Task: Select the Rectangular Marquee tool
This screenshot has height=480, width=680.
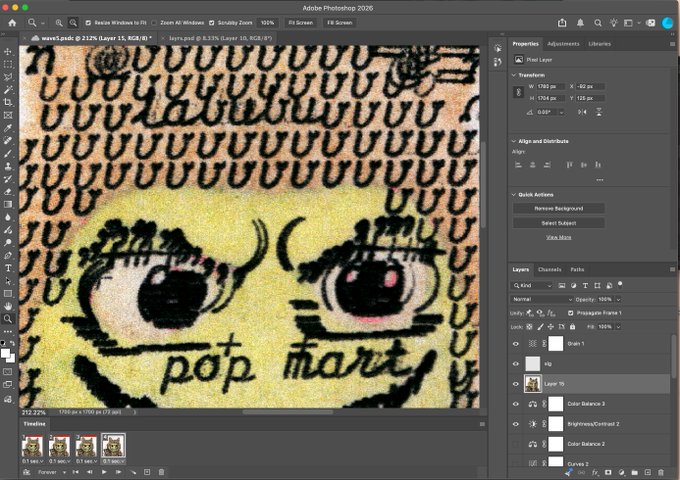Action: (x=8, y=64)
